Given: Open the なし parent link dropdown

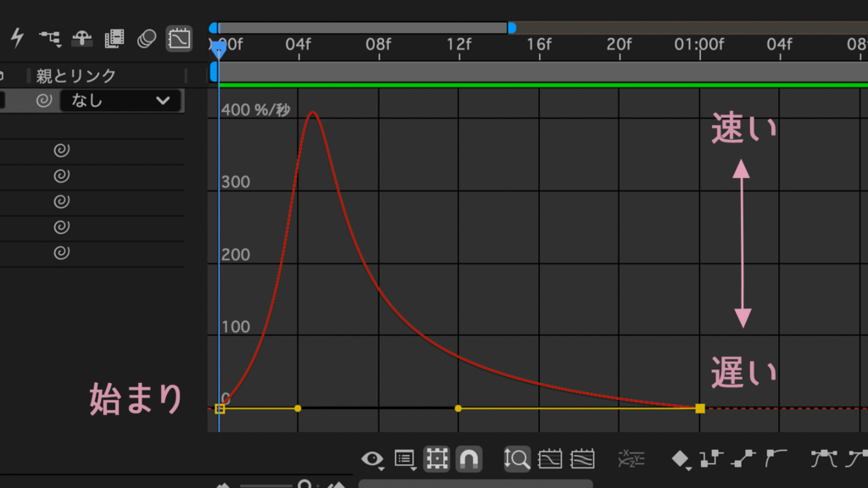Looking at the screenshot, I should click(120, 101).
